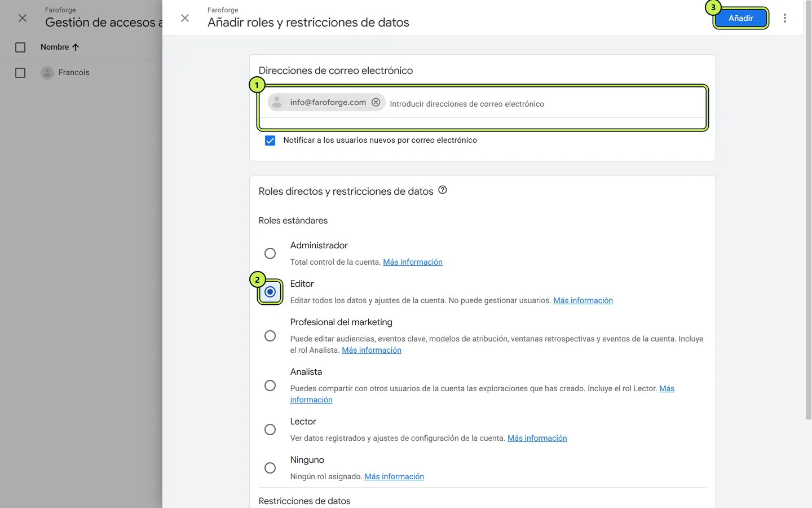Screen dimensions: 812x508
Task: Tick the checkbox for Francois row
Action: (x=20, y=73)
